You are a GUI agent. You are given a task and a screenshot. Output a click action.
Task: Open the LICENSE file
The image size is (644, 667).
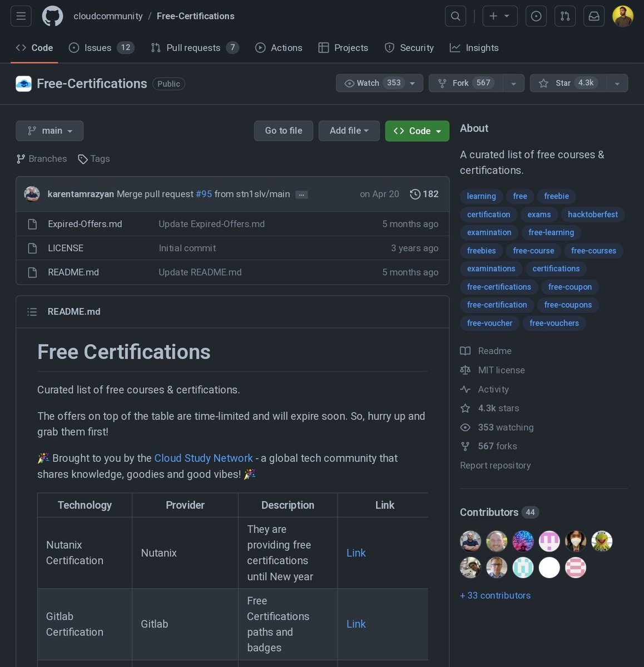coord(66,248)
